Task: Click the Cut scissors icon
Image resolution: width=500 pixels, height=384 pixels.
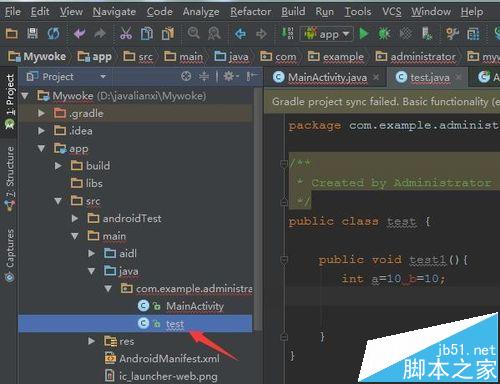Action: pyautogui.click(x=126, y=34)
